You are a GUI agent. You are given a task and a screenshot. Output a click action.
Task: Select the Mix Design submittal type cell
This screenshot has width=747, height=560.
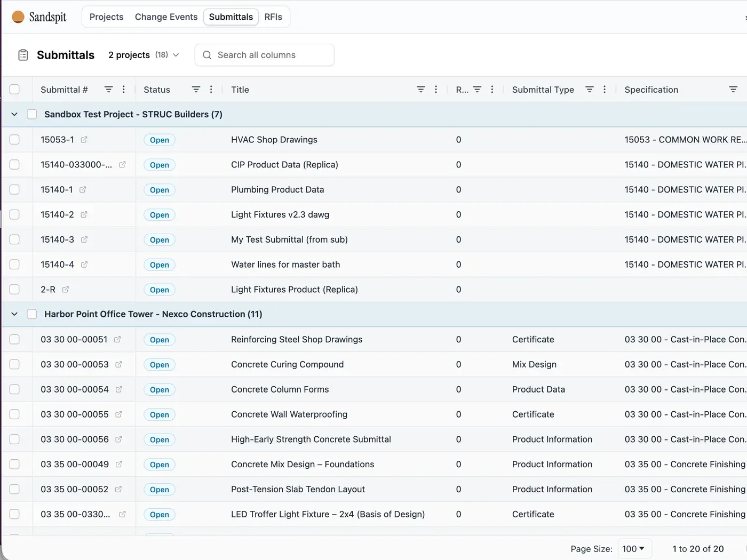pyautogui.click(x=534, y=364)
